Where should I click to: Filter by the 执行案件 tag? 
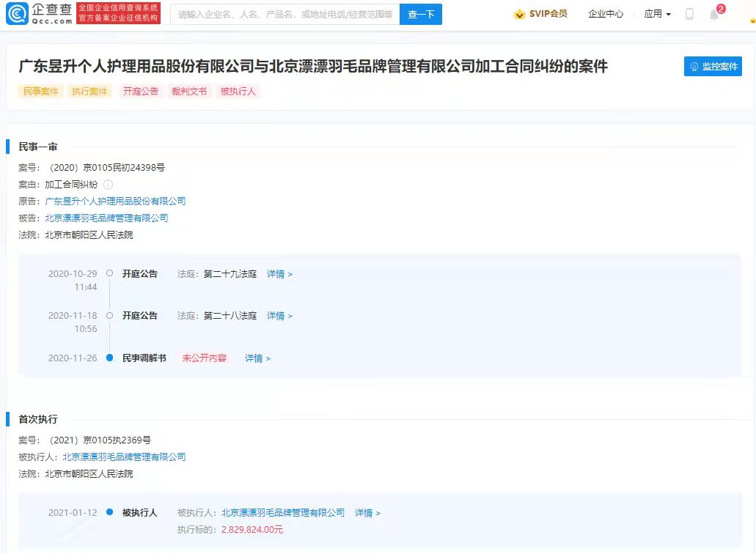pos(89,91)
